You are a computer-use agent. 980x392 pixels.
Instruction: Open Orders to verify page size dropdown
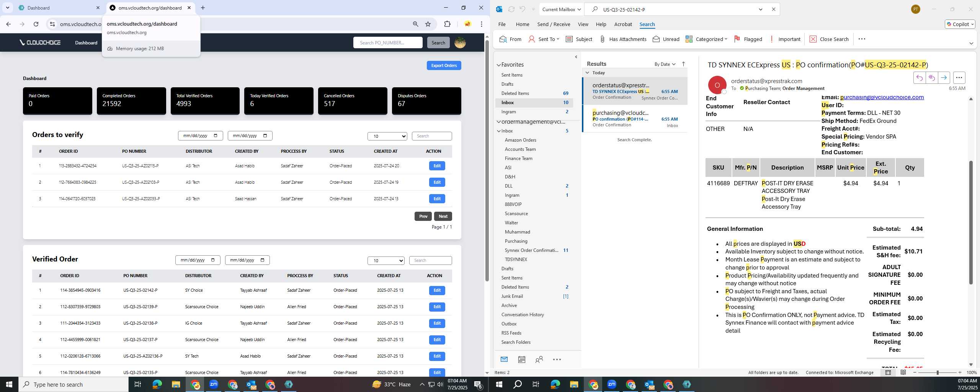pos(387,136)
